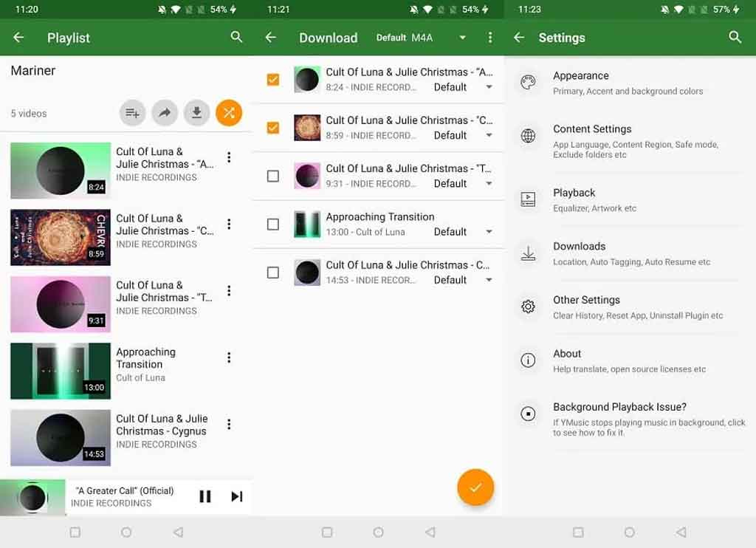Tap the "5 videos" count label
This screenshot has height=548, width=756.
tap(29, 114)
